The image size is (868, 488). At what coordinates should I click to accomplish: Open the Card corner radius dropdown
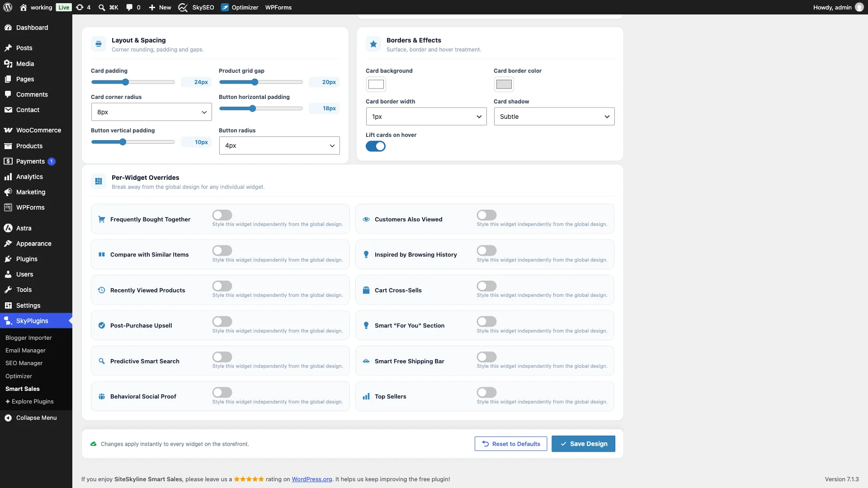click(151, 112)
